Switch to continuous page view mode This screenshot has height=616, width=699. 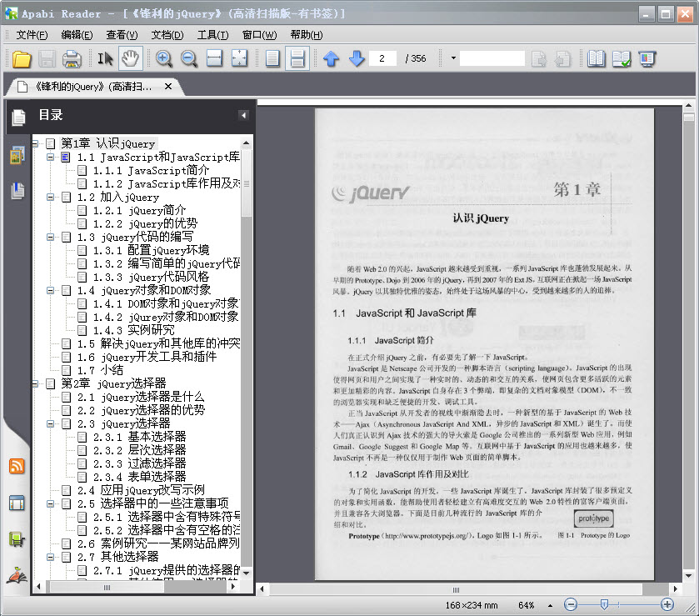297,59
